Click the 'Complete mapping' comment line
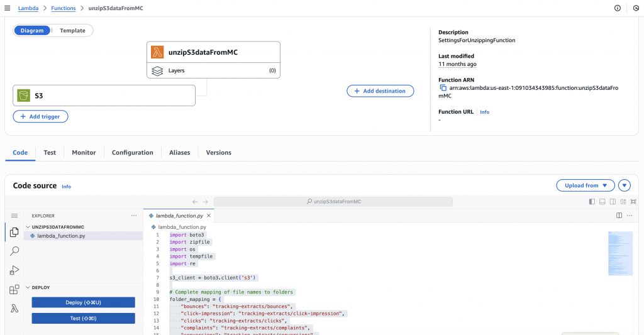Screen dimensions: 644x335 [x=231, y=292]
